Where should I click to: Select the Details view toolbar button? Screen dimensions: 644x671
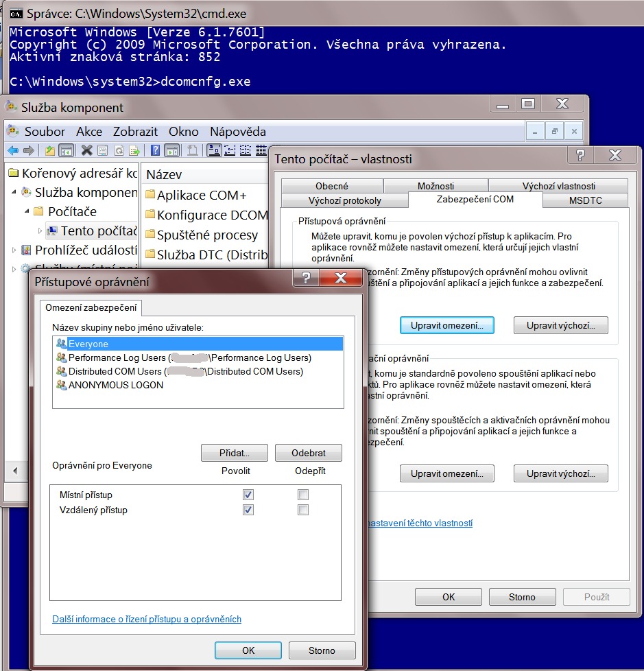[x=261, y=150]
